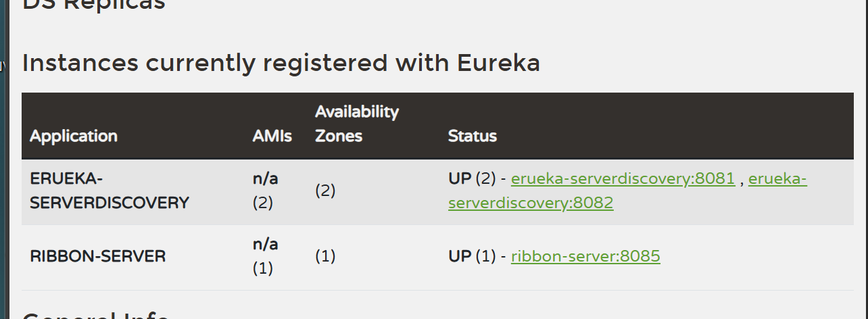The height and width of the screenshot is (319, 868).
Task: Click the n/a (1) AMIs cell
Action: (x=266, y=256)
